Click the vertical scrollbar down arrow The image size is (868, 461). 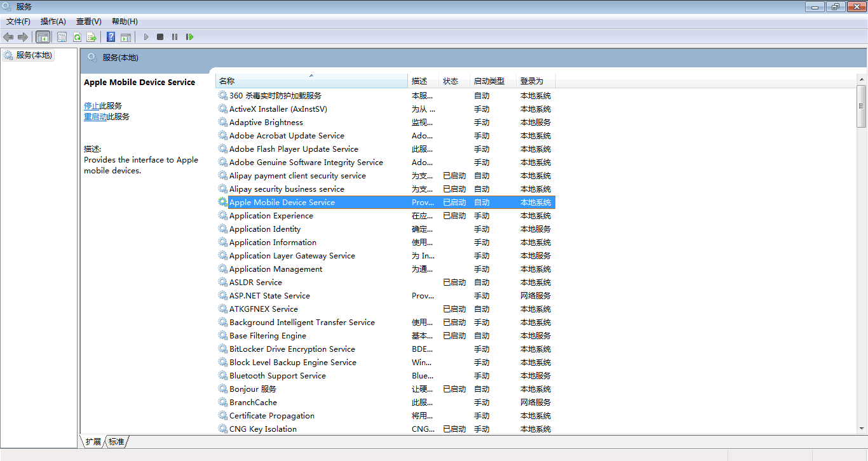(862, 429)
